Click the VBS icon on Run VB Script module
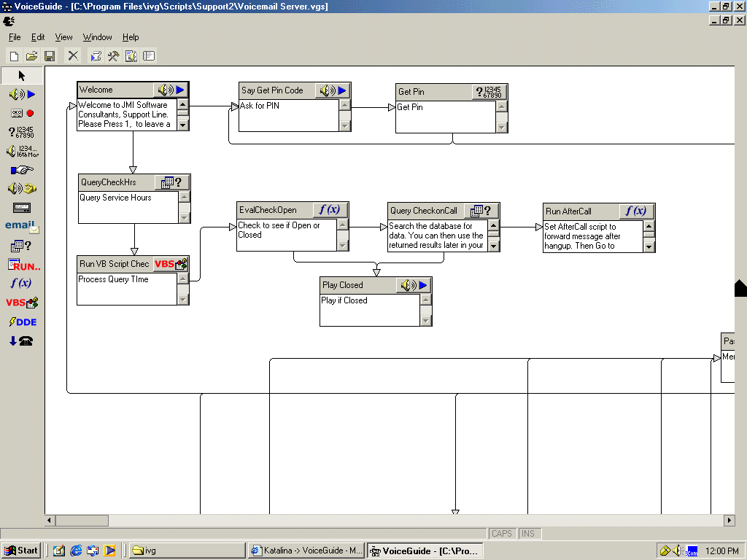This screenshot has width=747, height=560. pyautogui.click(x=171, y=264)
